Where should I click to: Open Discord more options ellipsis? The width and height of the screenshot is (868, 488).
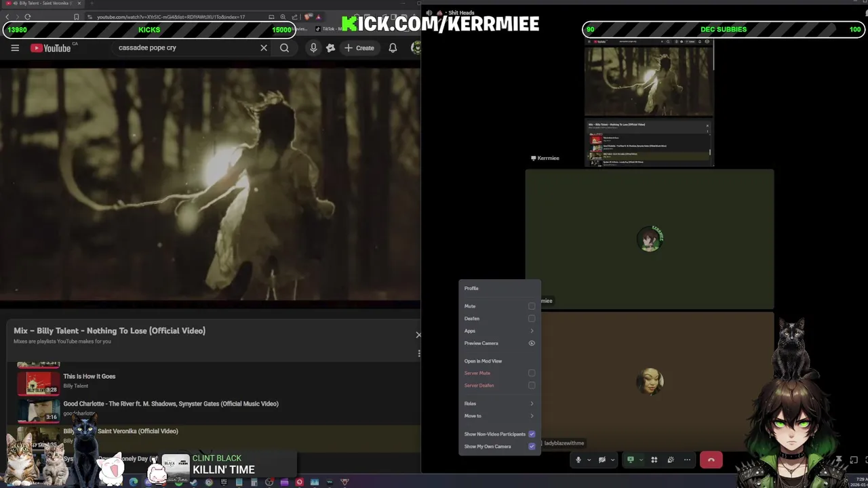tap(687, 460)
